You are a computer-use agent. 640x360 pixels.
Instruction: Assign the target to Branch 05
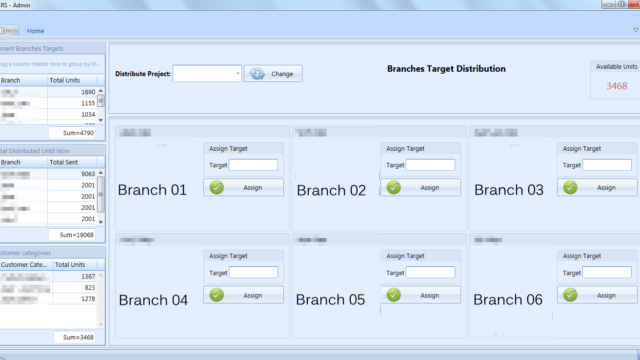420,295
